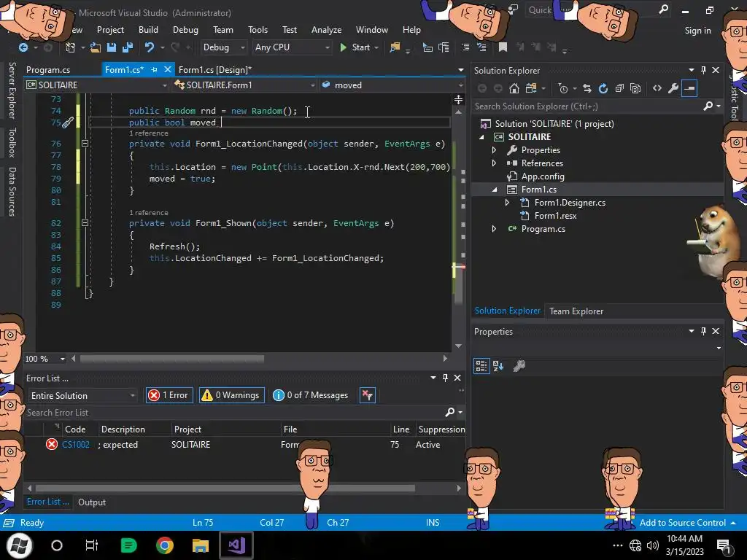Open the SOLITAIRE.Form1 type dropdown
Screen dimensions: 747x560
click(244, 85)
